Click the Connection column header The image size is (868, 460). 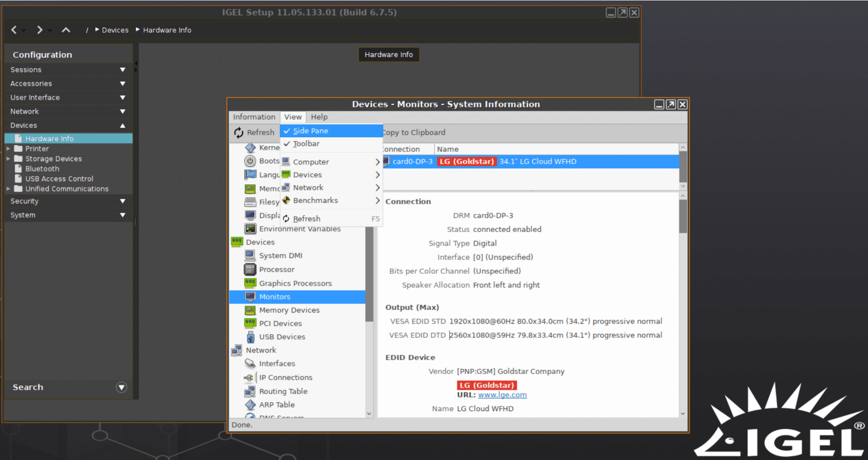[x=407, y=149]
